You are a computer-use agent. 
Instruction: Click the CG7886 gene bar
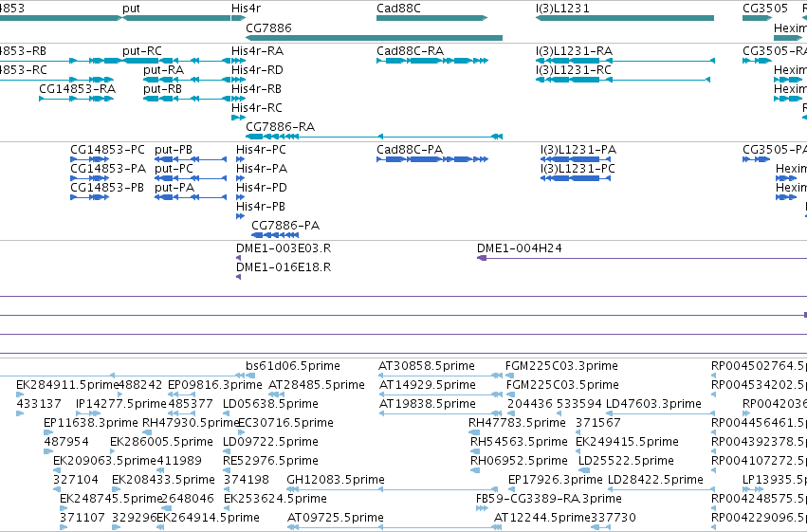[375, 38]
